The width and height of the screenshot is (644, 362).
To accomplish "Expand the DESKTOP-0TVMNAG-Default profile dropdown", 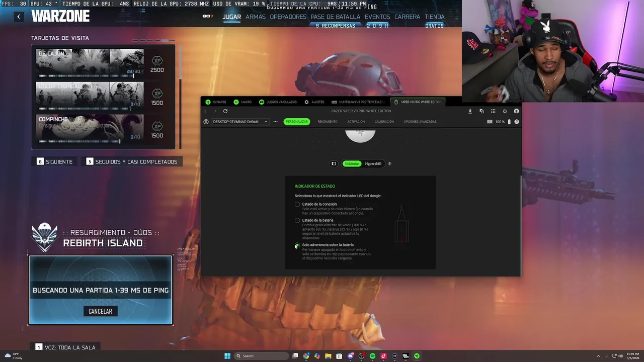I will click(240, 122).
